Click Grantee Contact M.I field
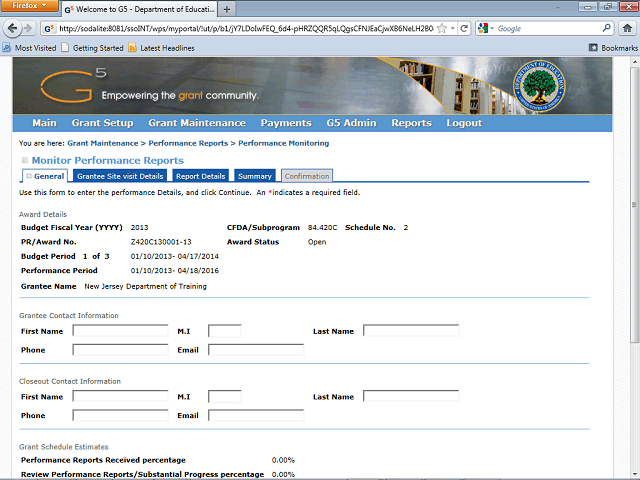The image size is (640, 480). point(224,331)
